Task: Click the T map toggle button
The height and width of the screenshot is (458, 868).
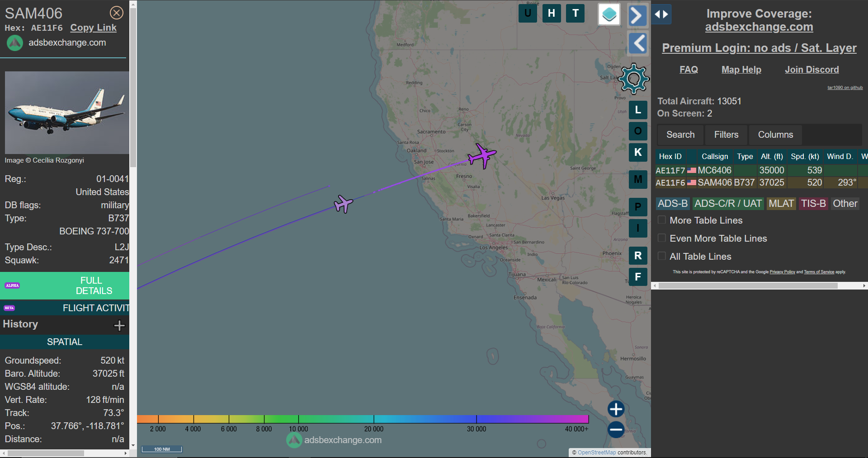Action: point(576,13)
